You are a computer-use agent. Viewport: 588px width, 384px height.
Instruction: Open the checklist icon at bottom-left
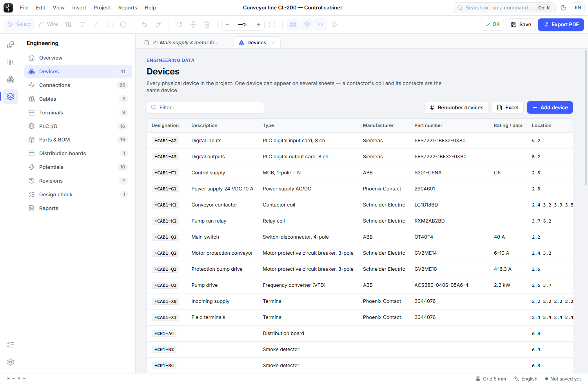[11, 345]
